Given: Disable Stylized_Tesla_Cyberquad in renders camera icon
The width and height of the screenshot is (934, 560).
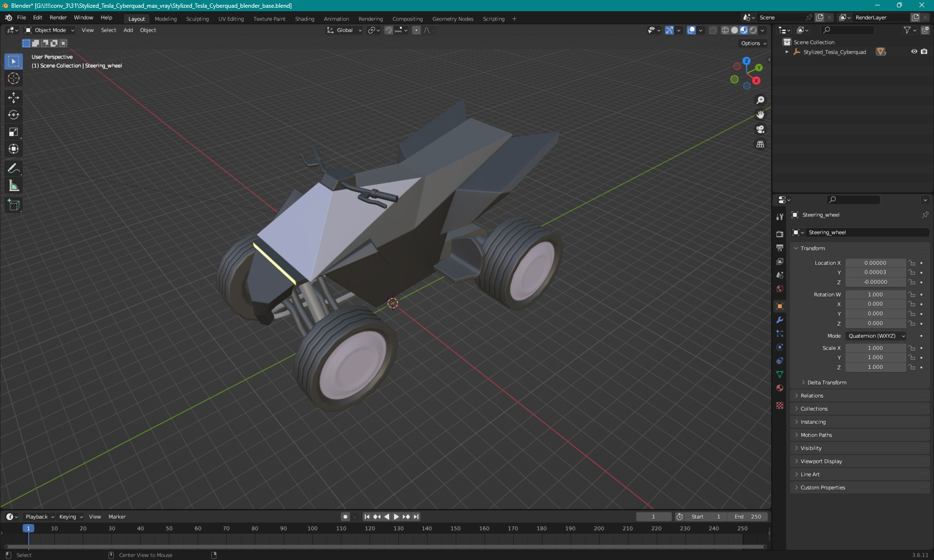Looking at the screenshot, I should click(x=924, y=52).
